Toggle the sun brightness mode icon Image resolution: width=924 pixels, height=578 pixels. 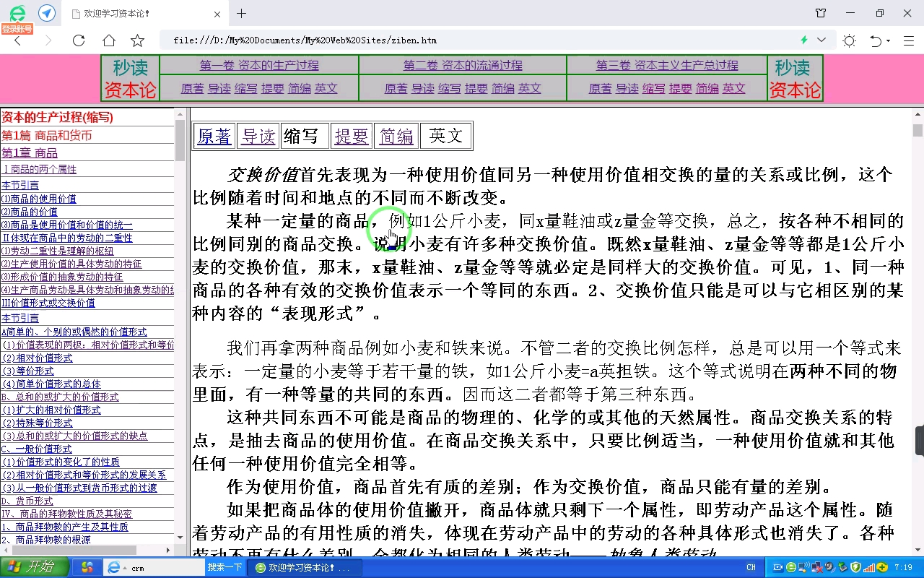(849, 40)
